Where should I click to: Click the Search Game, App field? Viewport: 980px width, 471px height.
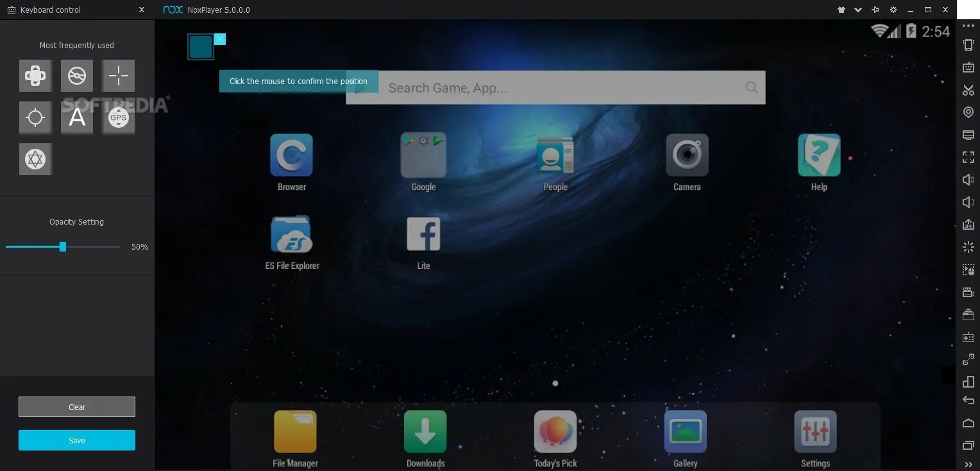555,87
